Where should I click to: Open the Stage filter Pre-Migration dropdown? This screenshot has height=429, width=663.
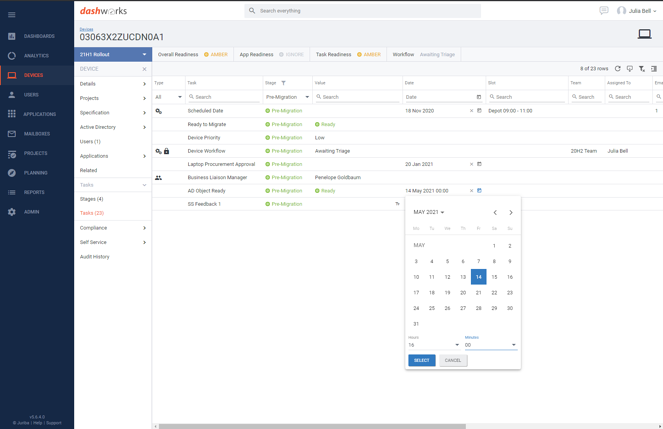[287, 97]
